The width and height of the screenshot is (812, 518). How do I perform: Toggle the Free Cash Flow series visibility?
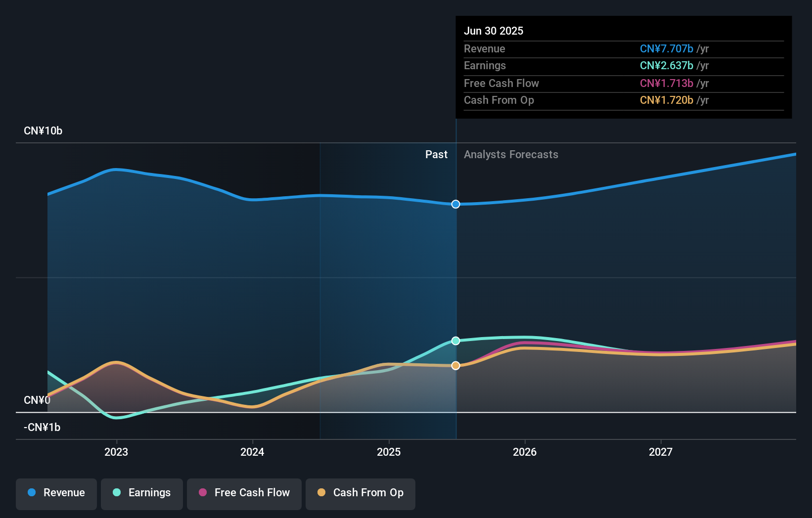click(244, 493)
